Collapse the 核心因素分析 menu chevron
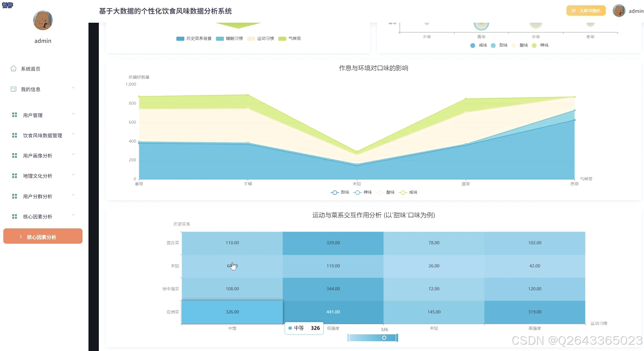Image resolution: width=644 pixels, height=351 pixels. click(73, 215)
